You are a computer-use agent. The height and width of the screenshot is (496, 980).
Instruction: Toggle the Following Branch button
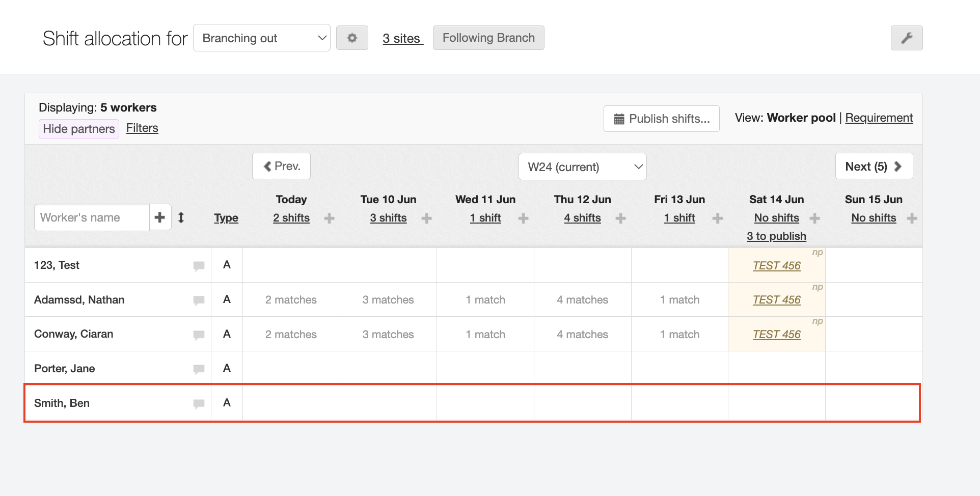click(488, 38)
